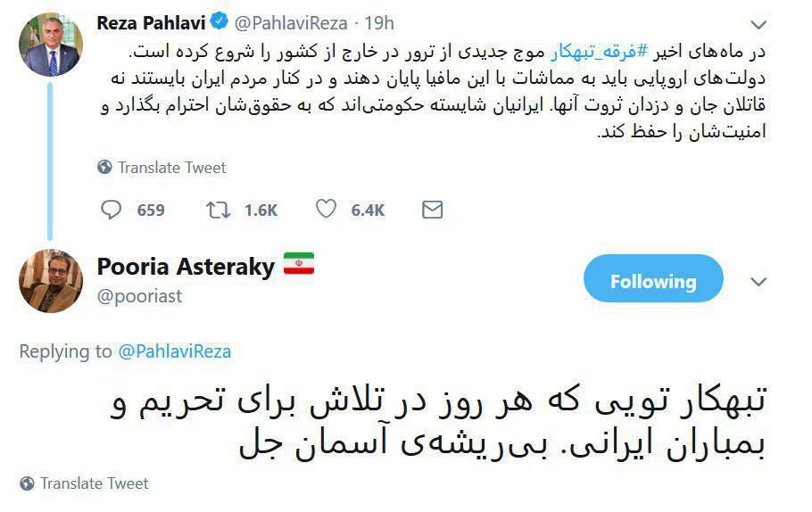The height and width of the screenshot is (512, 812).
Task: Click the reply speech bubble icon
Action: pos(112,210)
